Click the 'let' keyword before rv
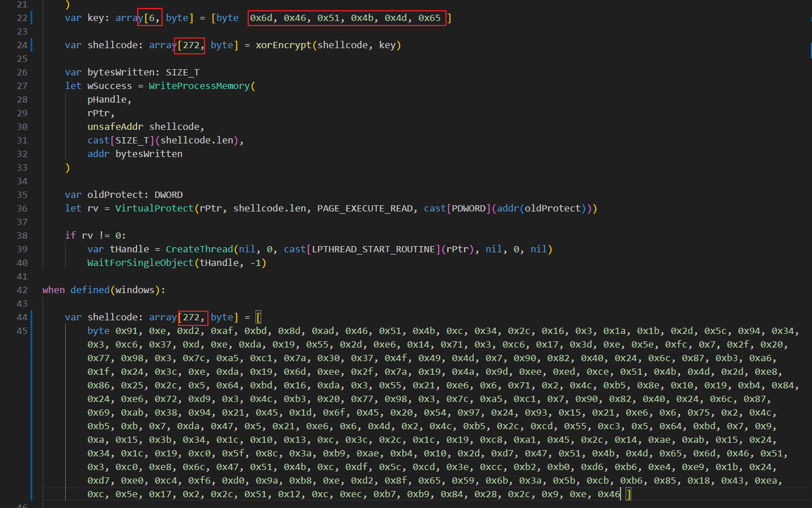Viewport: 812px width, 508px height. [73, 209]
